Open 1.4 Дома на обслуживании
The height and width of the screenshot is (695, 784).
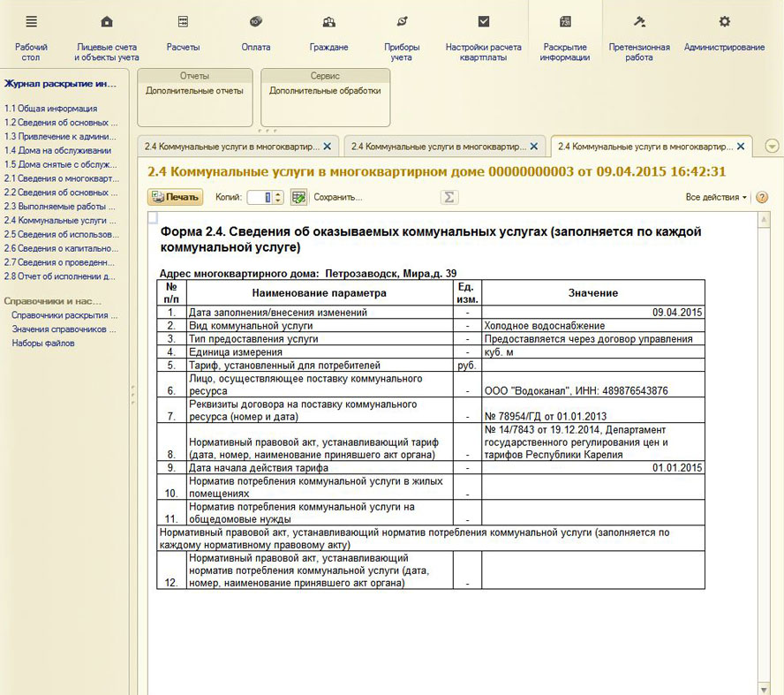57,150
